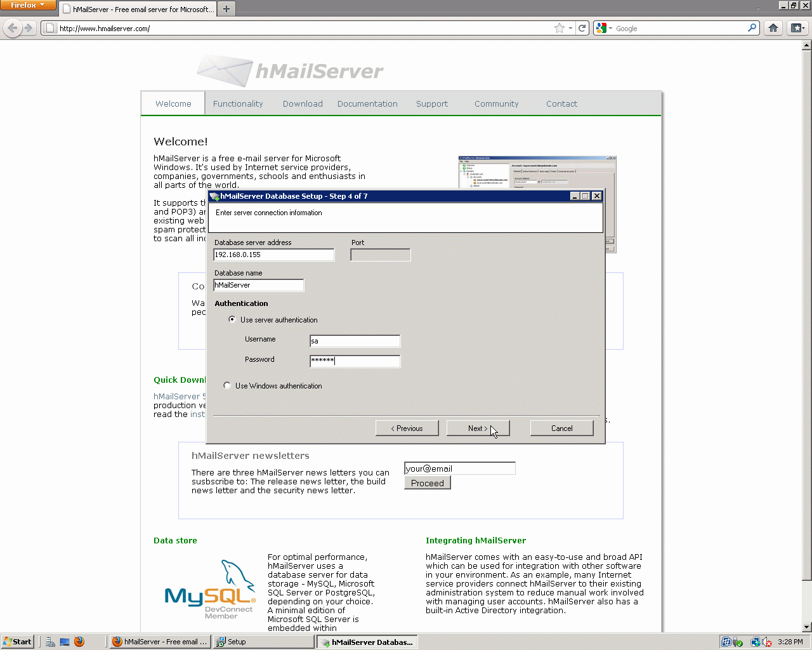Click the Integrating hMailServer heading
The height and width of the screenshot is (650, 812).
[x=476, y=540]
